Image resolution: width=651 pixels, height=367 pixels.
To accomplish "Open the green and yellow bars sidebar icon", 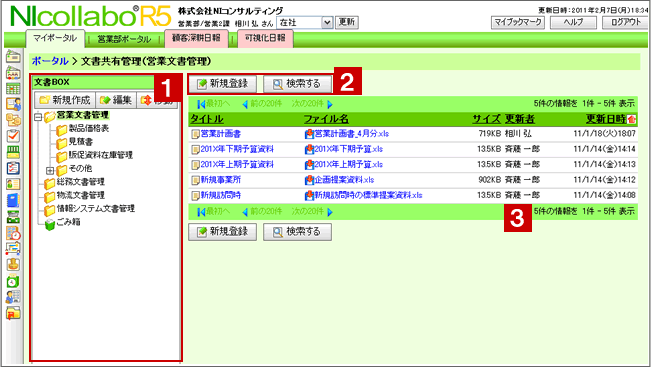I will tap(13, 152).
